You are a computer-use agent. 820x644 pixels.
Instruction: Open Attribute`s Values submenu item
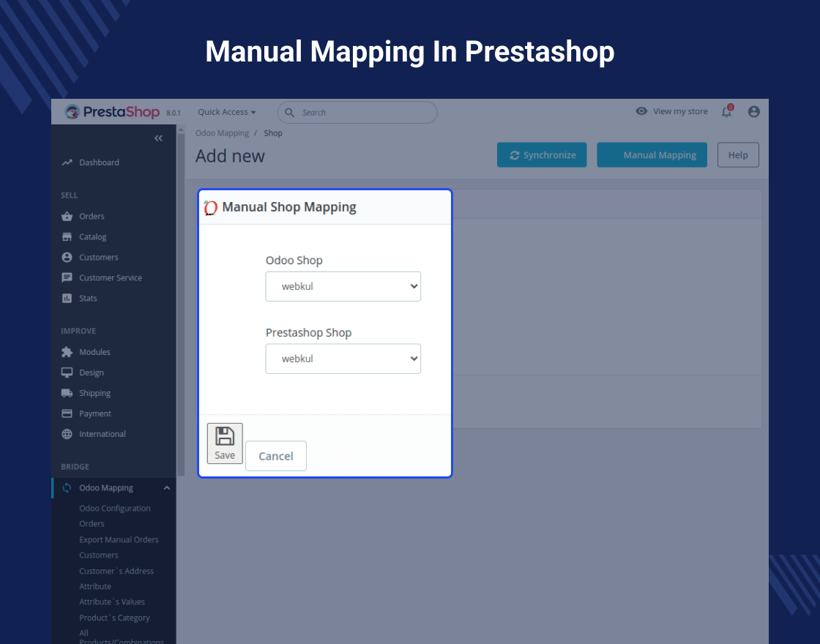[x=113, y=602]
